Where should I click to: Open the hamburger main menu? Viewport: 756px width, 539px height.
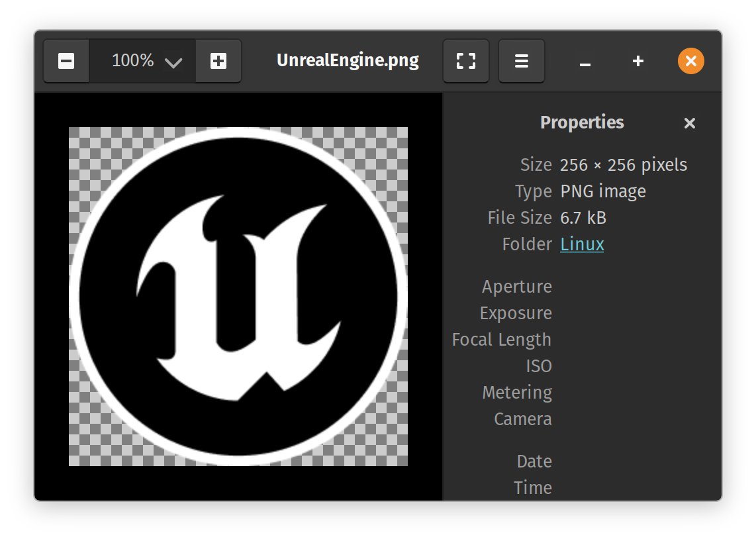tap(521, 61)
